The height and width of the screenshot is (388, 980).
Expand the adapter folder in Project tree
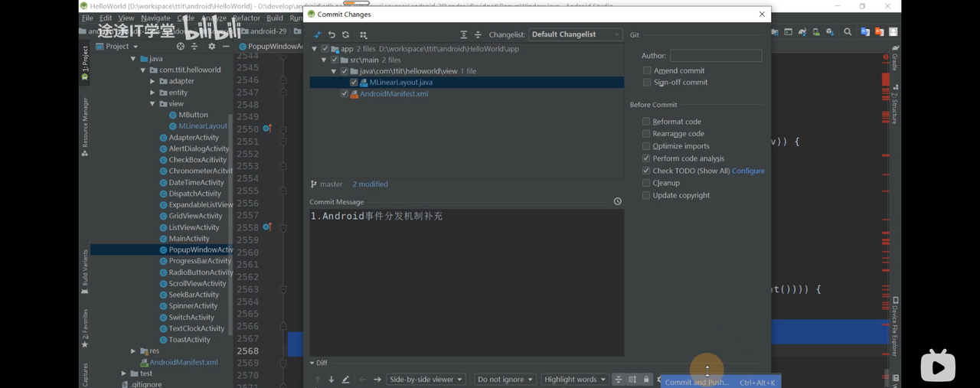[x=152, y=81]
